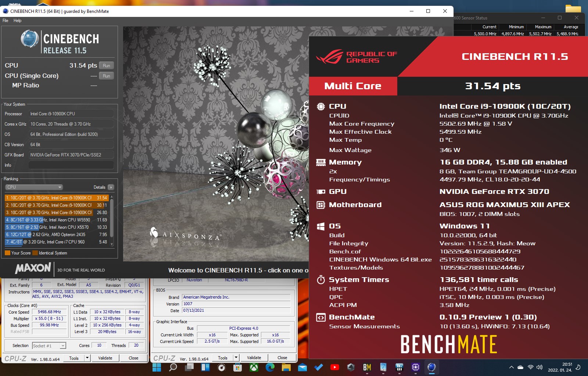Click the CPU chip icon in BenchMate panel

point(321,106)
